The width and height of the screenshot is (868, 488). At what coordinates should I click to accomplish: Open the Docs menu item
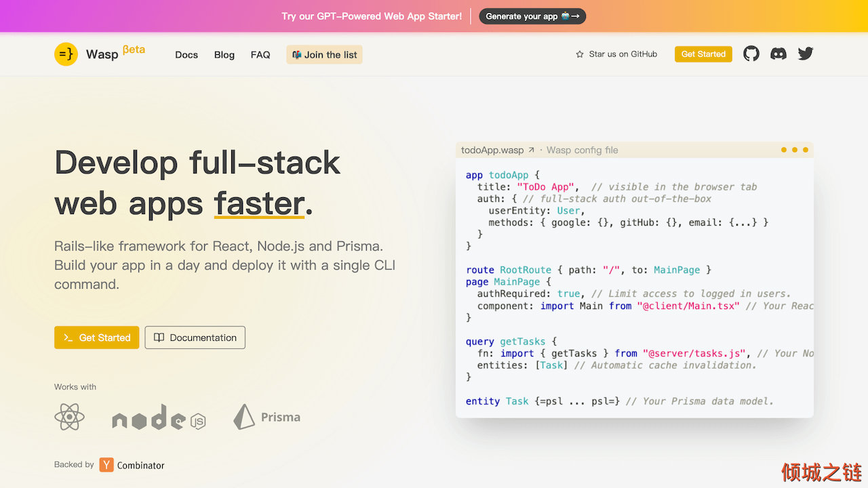[x=186, y=55]
